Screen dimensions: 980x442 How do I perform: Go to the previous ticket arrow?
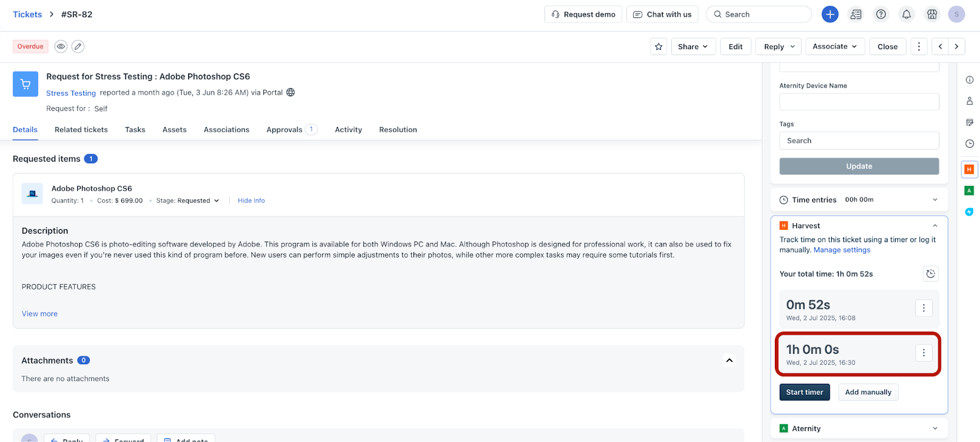(x=940, y=47)
